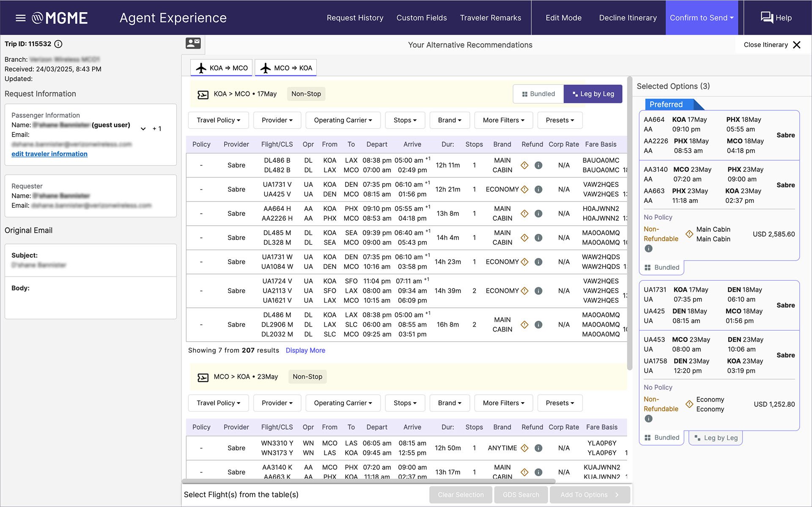Click the horizontal scrollbar below flight tables
This screenshot has width=812, height=507.
point(368,481)
